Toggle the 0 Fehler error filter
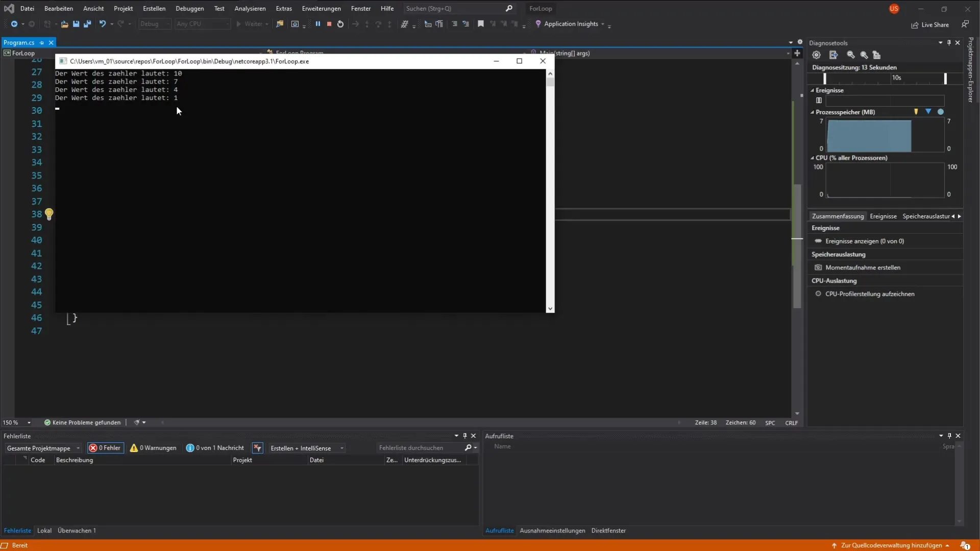This screenshot has height=551, width=980. pos(105,448)
